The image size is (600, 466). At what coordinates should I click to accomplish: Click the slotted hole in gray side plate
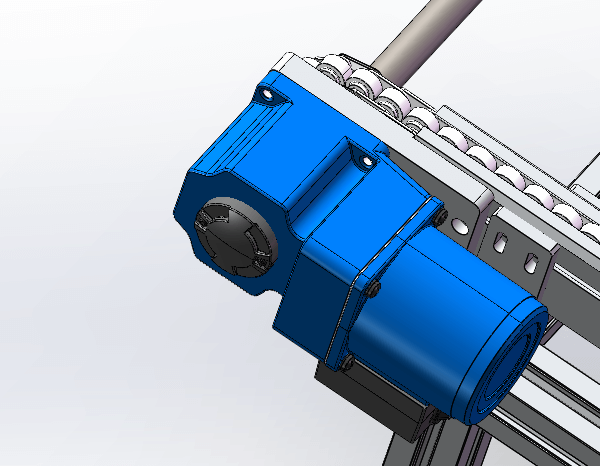click(502, 242)
